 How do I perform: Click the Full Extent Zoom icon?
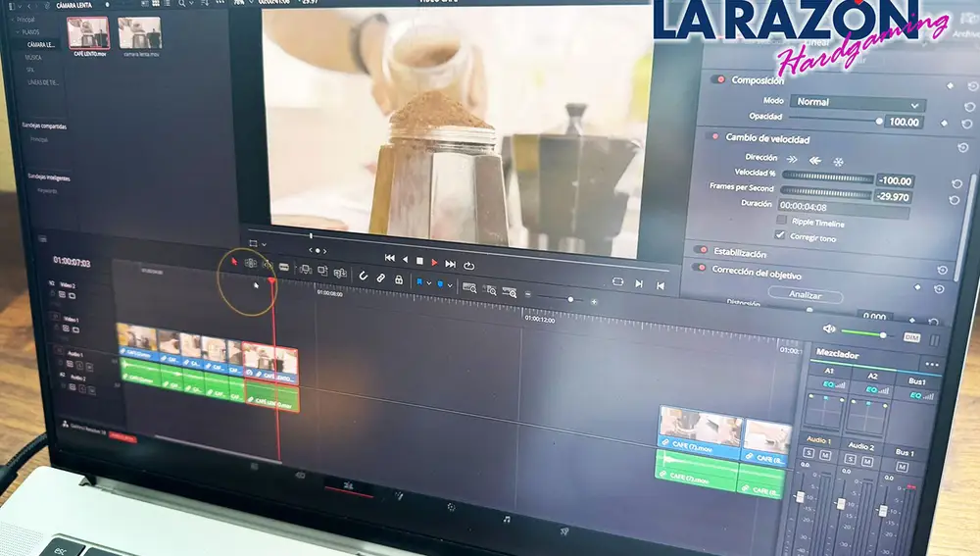[469, 287]
